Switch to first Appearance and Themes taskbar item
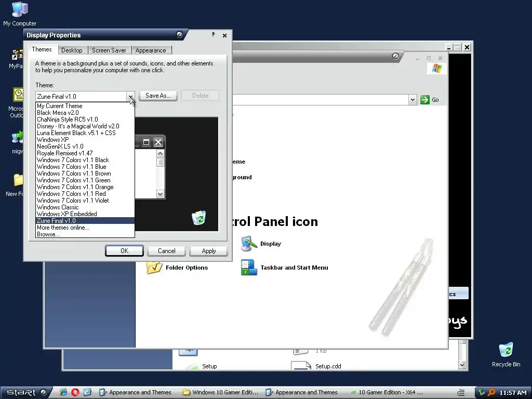Image resolution: width=532 pixels, height=399 pixels. [136, 392]
